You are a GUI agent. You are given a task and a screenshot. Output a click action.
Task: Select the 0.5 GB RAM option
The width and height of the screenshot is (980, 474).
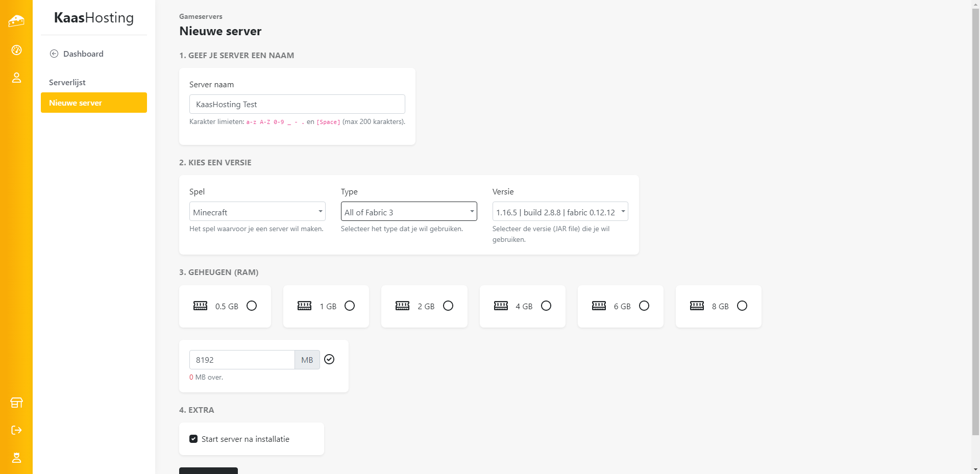tap(252, 306)
